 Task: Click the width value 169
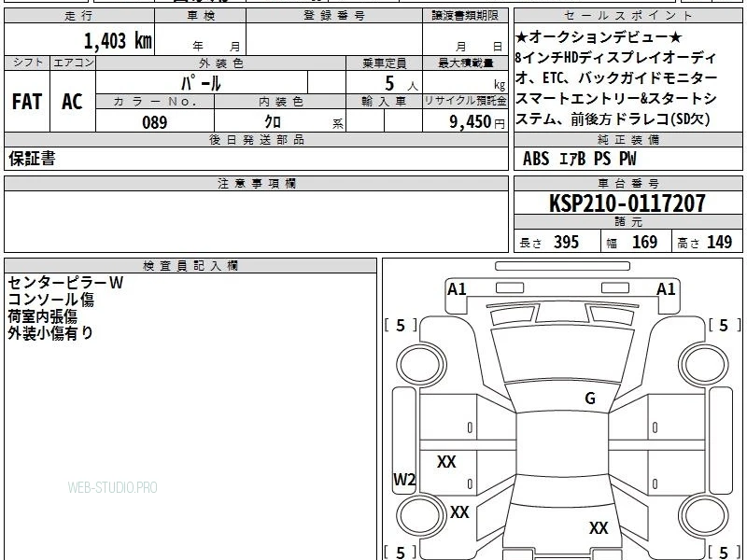point(644,242)
